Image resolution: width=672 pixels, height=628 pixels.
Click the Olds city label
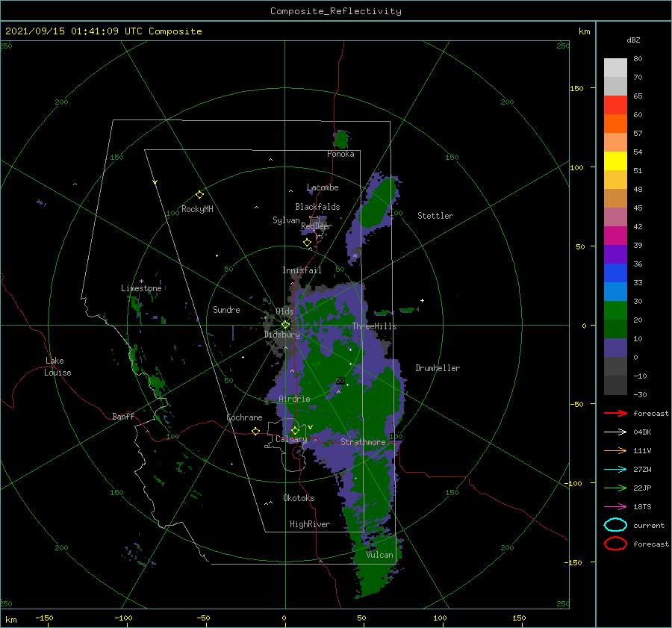(x=284, y=311)
